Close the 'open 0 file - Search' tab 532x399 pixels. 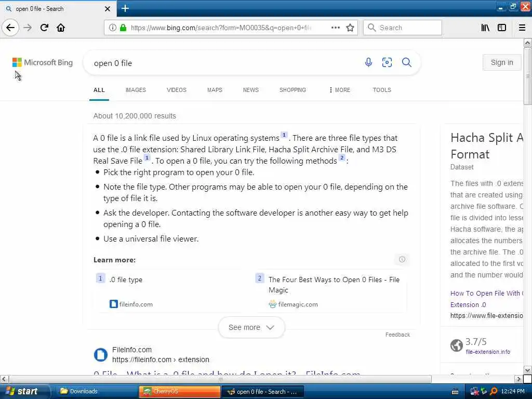107,9
